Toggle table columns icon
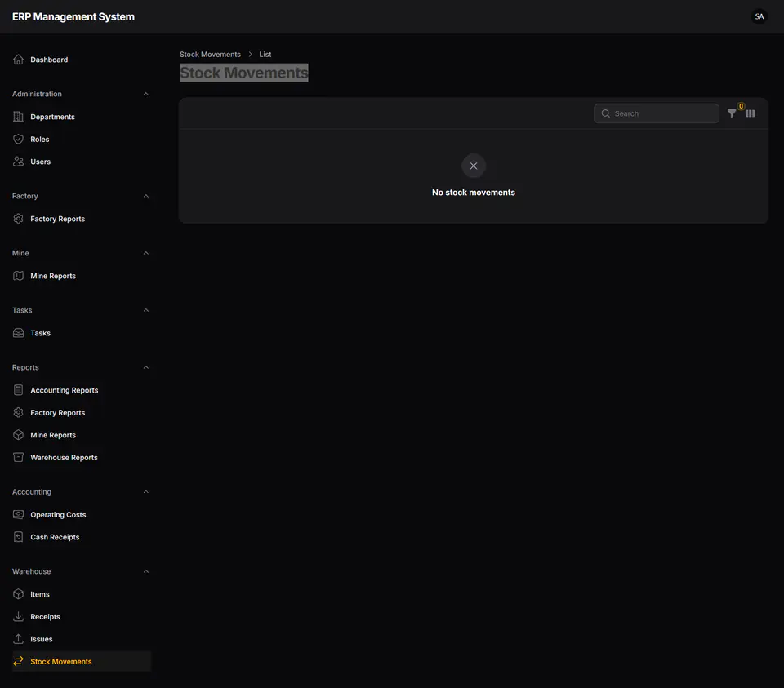784x688 pixels. (x=750, y=113)
